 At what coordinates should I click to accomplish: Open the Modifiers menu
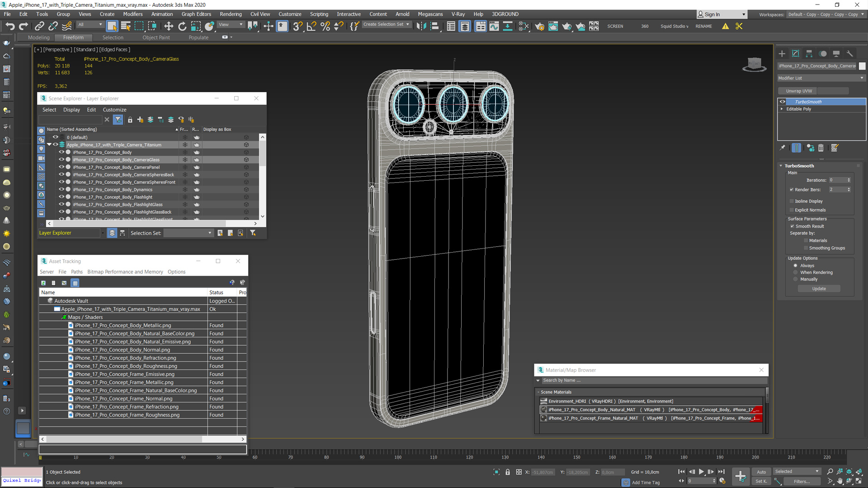coord(132,14)
